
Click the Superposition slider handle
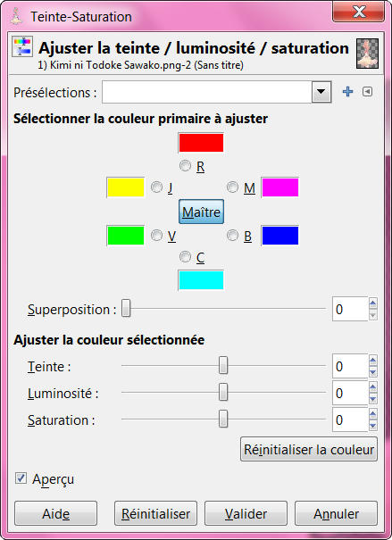click(126, 308)
